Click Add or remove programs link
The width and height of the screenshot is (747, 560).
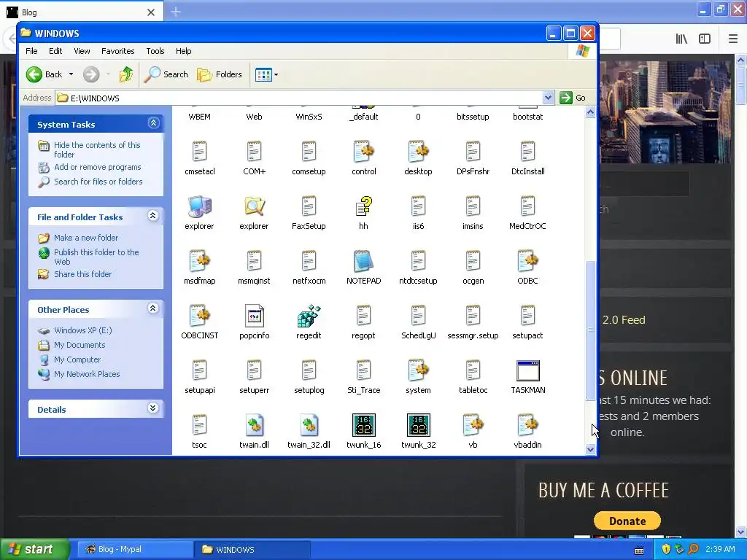pos(98,167)
